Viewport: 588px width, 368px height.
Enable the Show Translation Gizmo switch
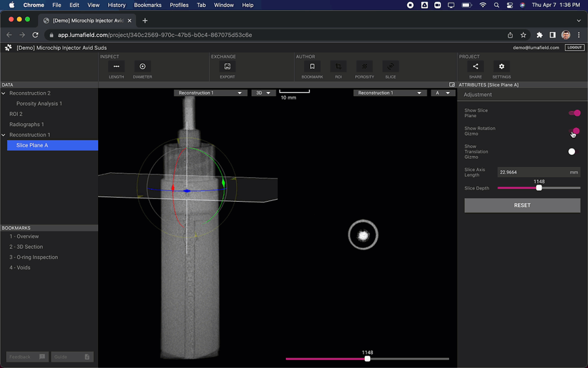572,151
